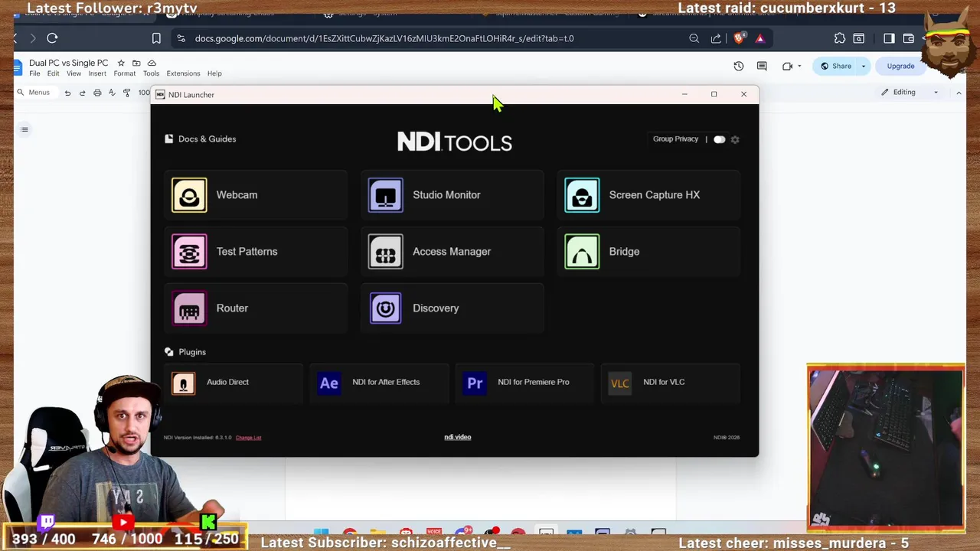Launch the NDI Webcam tool
Image resolution: width=980 pixels, height=551 pixels.
(256, 195)
